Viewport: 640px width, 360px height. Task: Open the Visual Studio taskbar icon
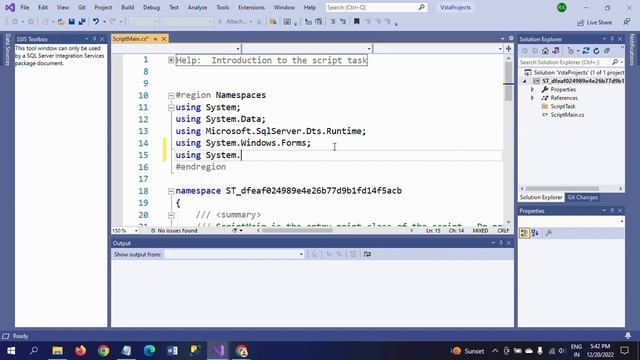pyautogui.click(x=218, y=351)
